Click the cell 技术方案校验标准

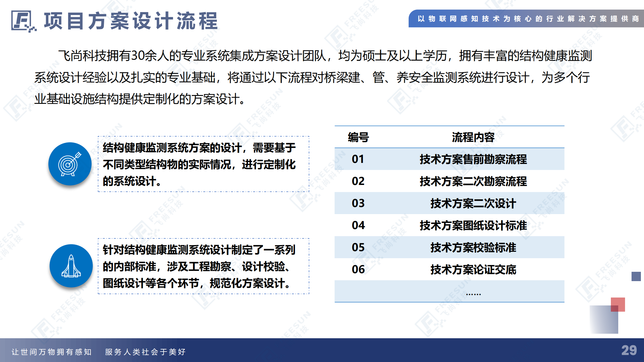click(473, 247)
